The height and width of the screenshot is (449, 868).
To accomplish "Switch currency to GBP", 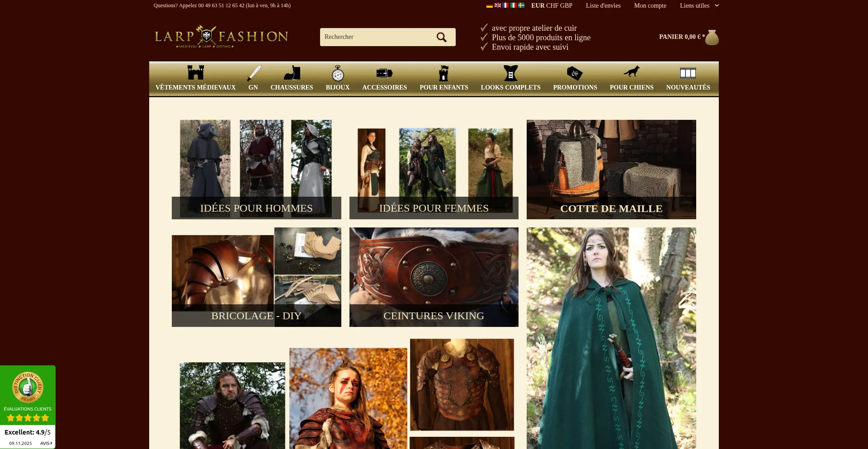I will (x=566, y=5).
